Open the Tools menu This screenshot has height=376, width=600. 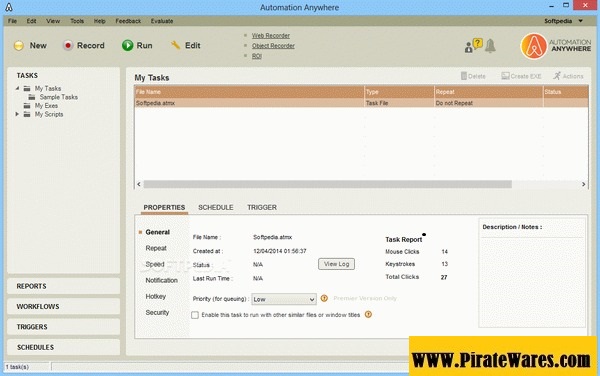[x=77, y=21]
